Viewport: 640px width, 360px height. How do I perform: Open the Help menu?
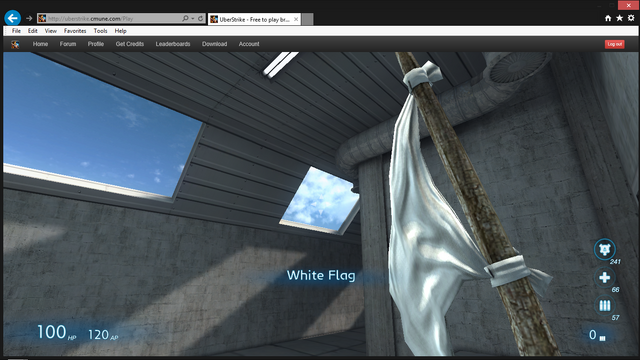[120, 31]
